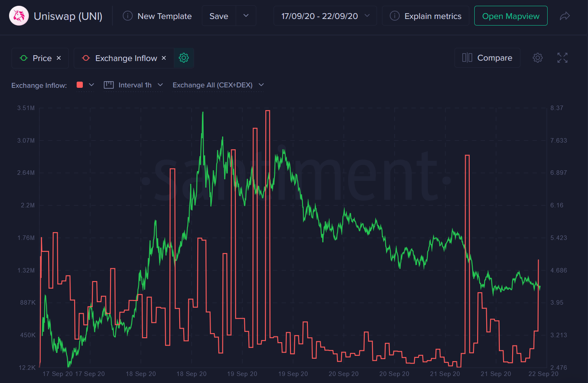Click the 4.686 price axis label

pos(559,270)
